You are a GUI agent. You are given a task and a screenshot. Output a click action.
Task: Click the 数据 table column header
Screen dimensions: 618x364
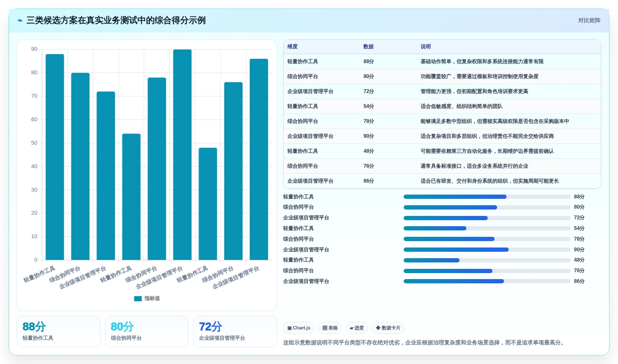click(369, 47)
